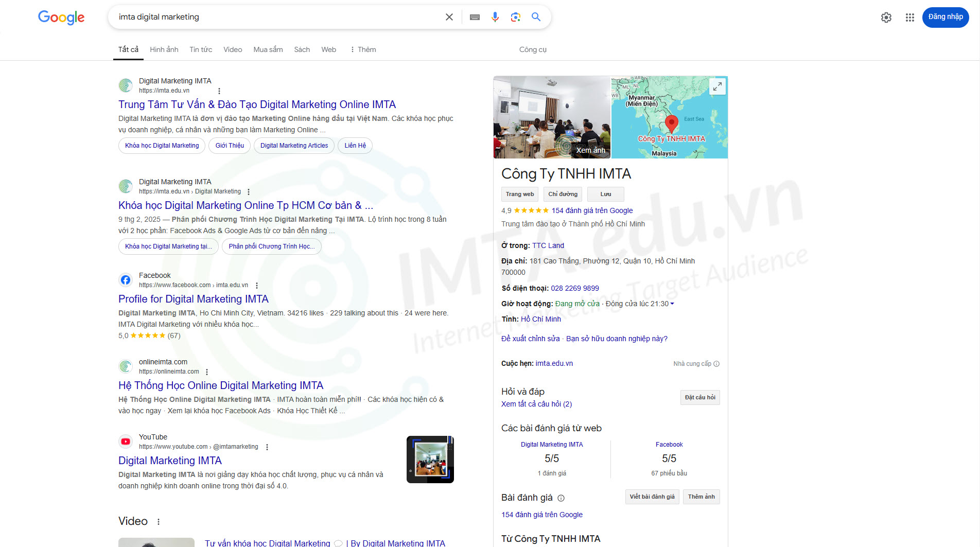The height and width of the screenshot is (547, 980).
Task: Click Bạn sở hữu doanh nghiệp này link
Action: click(x=617, y=339)
